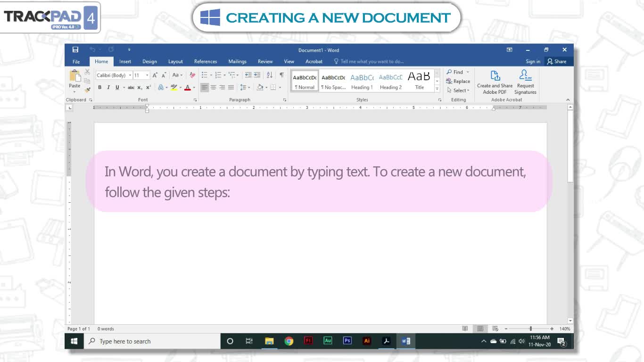The image size is (644, 362).
Task: Toggle Show/Hide paragraph marks
Action: pyautogui.click(x=281, y=75)
